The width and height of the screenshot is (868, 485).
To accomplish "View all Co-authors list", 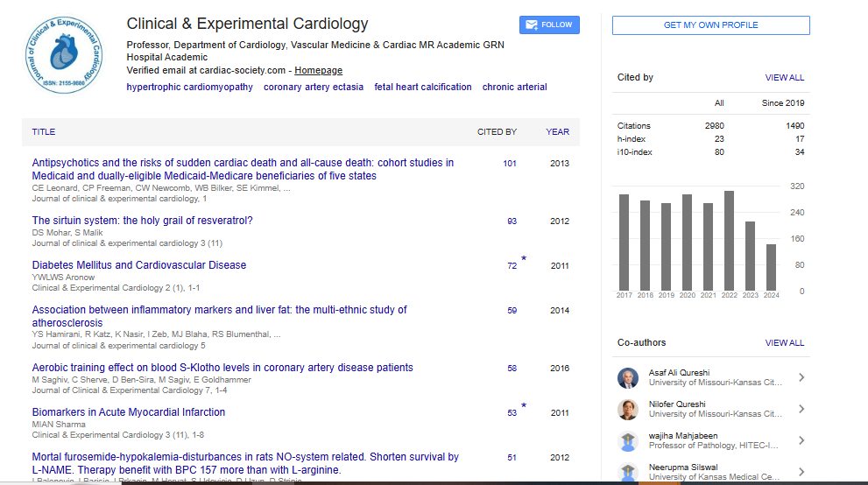I will [784, 343].
